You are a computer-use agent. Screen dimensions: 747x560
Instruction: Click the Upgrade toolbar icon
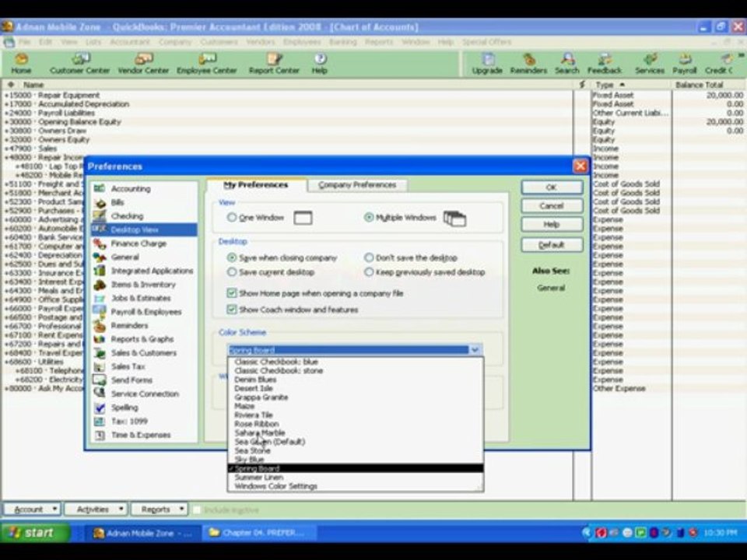(x=487, y=64)
